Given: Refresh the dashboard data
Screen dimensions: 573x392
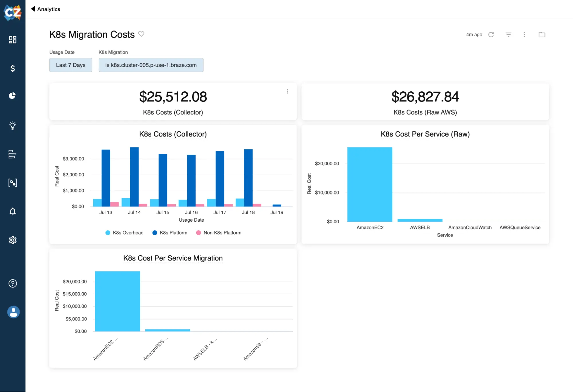Looking at the screenshot, I should click(x=491, y=35).
